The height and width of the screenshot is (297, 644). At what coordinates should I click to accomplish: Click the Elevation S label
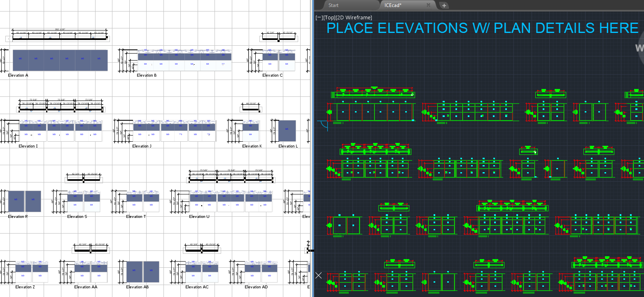(77, 217)
